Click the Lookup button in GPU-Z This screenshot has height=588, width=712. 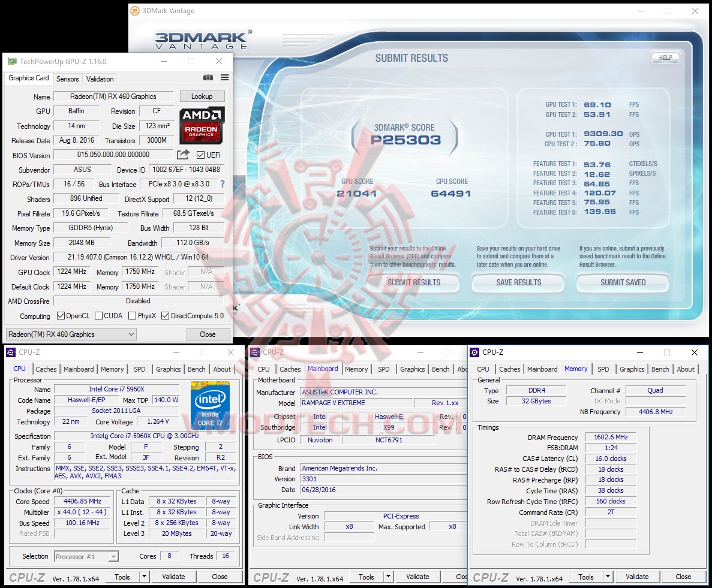pyautogui.click(x=202, y=96)
